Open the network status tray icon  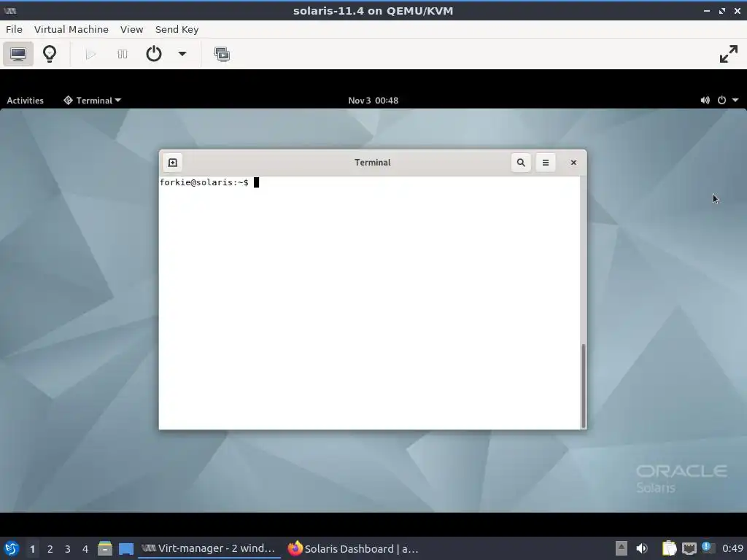pos(689,548)
